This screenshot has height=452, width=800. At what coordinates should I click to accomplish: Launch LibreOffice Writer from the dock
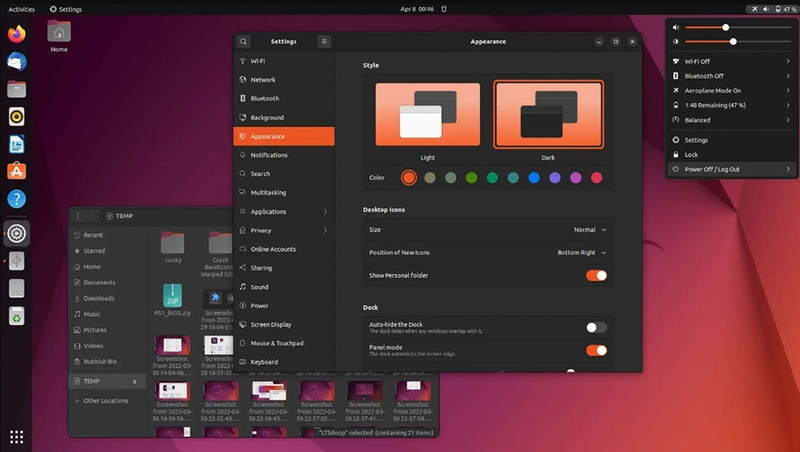pyautogui.click(x=16, y=144)
